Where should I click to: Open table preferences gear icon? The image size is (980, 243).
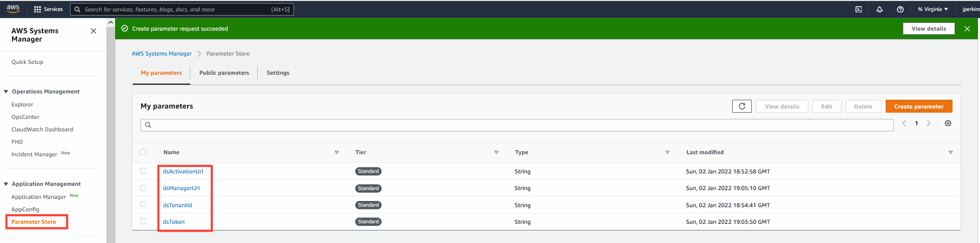948,124
